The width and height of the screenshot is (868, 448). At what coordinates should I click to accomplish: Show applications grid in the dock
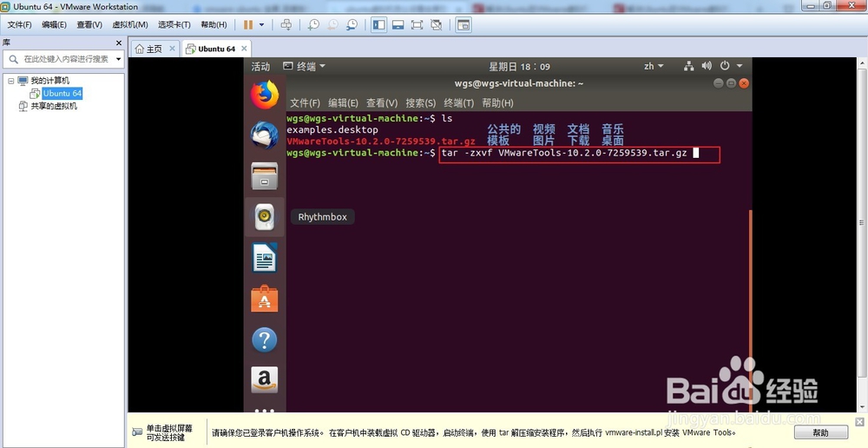point(265,411)
